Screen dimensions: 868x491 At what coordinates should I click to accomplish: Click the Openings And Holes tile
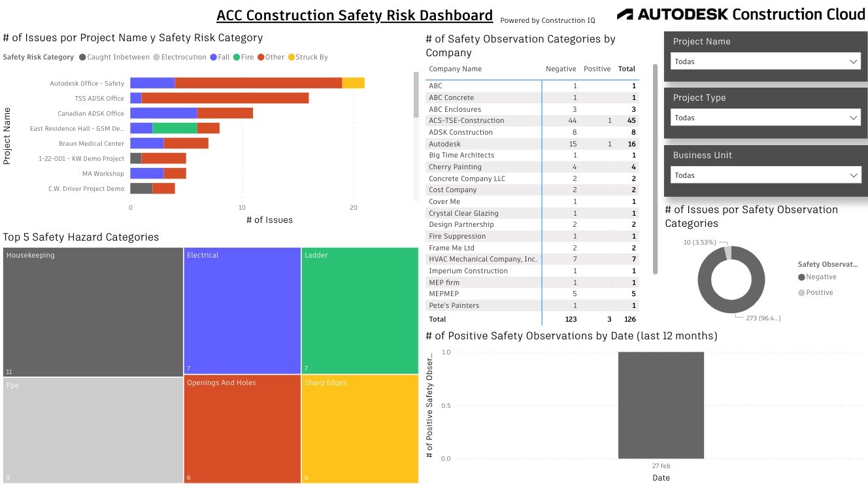pyautogui.click(x=242, y=429)
